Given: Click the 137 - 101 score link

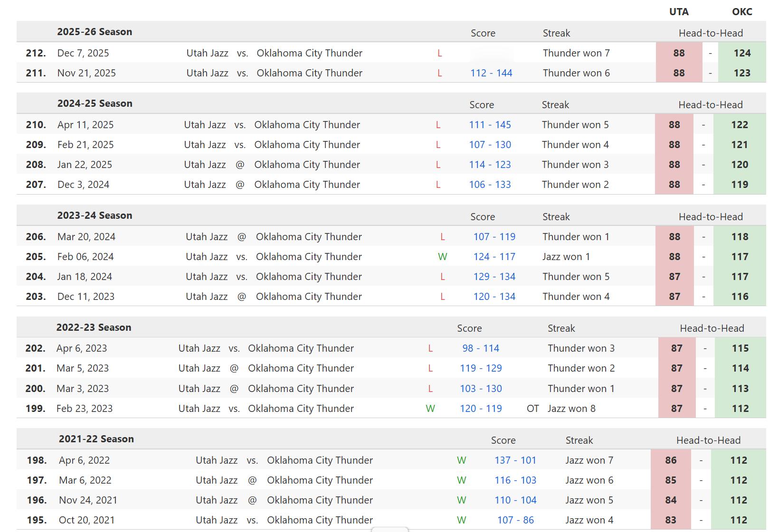Looking at the screenshot, I should coord(515,460).
